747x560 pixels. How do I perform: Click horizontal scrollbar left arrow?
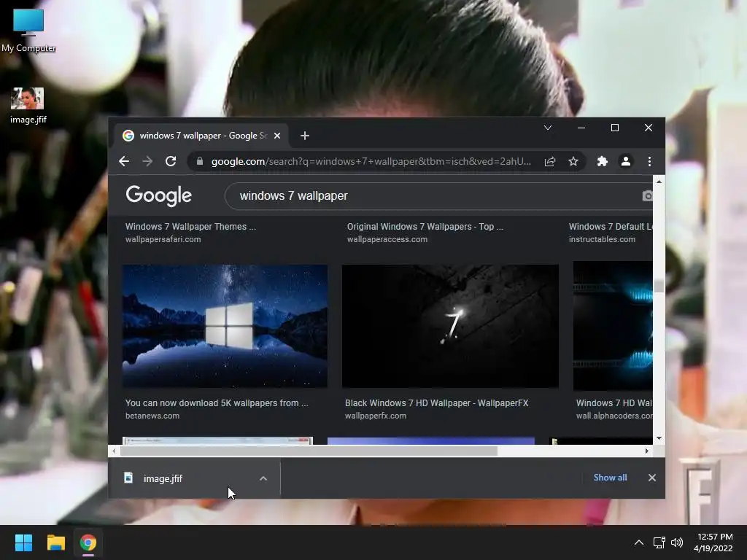pos(113,451)
